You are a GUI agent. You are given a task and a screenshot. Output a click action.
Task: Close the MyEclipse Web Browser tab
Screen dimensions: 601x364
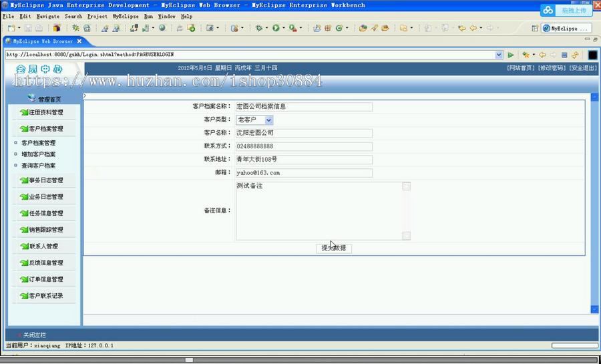[79, 41]
